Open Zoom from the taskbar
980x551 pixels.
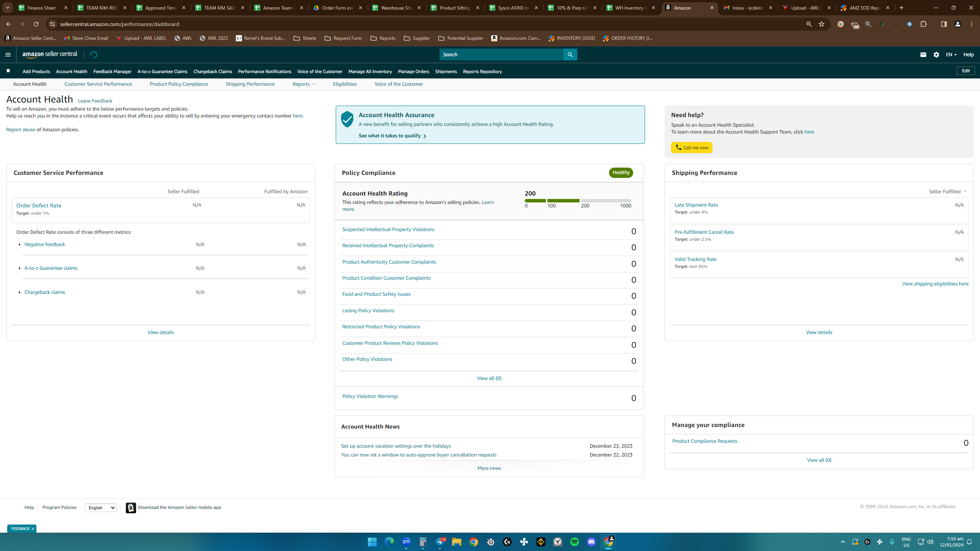tap(406, 542)
